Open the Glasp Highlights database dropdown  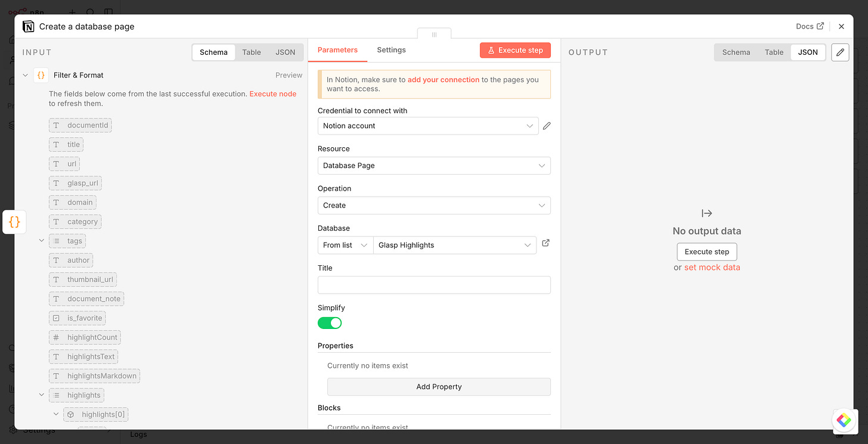pyautogui.click(x=455, y=245)
